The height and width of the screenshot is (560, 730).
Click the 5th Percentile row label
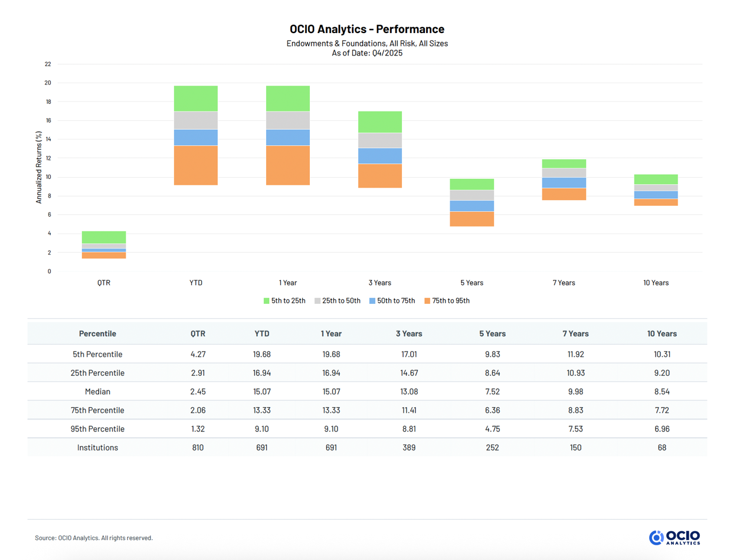click(97, 354)
